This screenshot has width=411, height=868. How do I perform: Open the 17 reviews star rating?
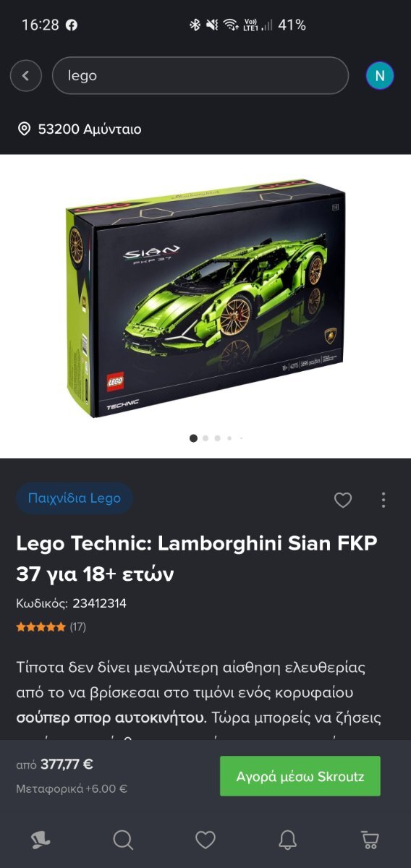pos(51,626)
